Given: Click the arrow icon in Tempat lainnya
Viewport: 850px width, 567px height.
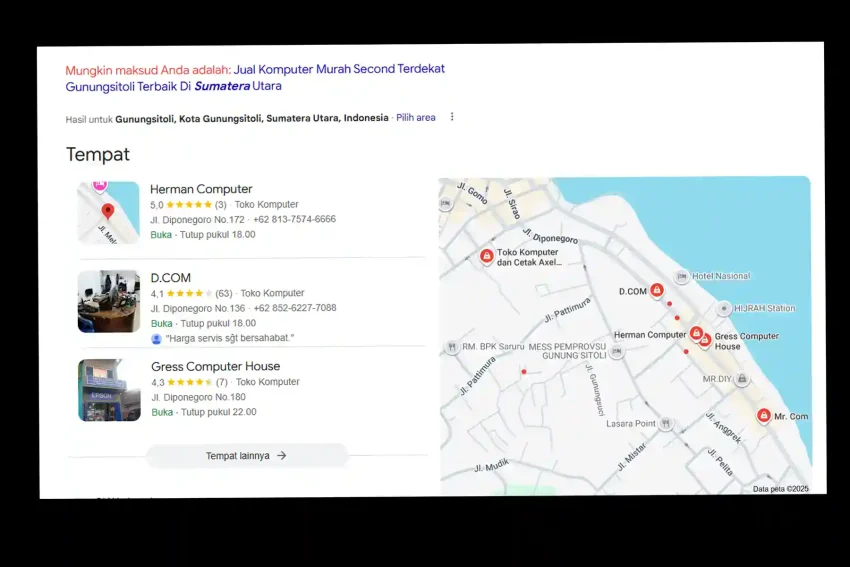Looking at the screenshot, I should coord(281,455).
